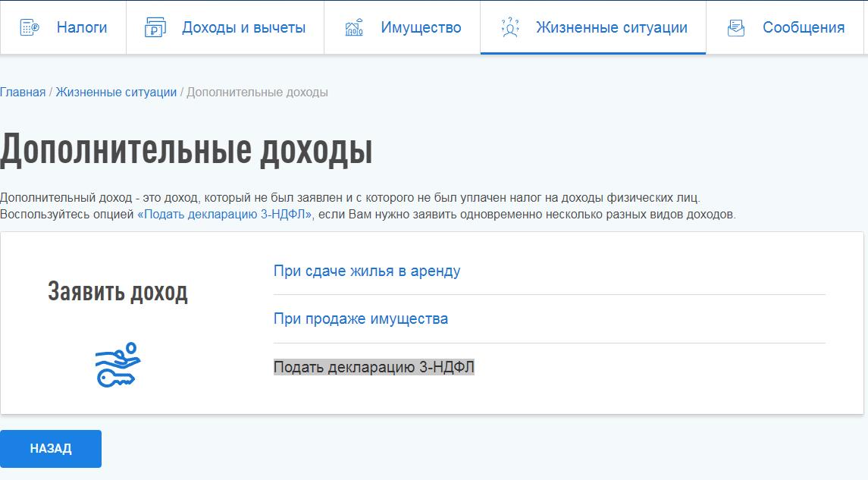Follow the inline «Подать декларацию 3-НДФЛ» link in the description
The width and height of the screenshot is (868, 480).
click(x=224, y=215)
